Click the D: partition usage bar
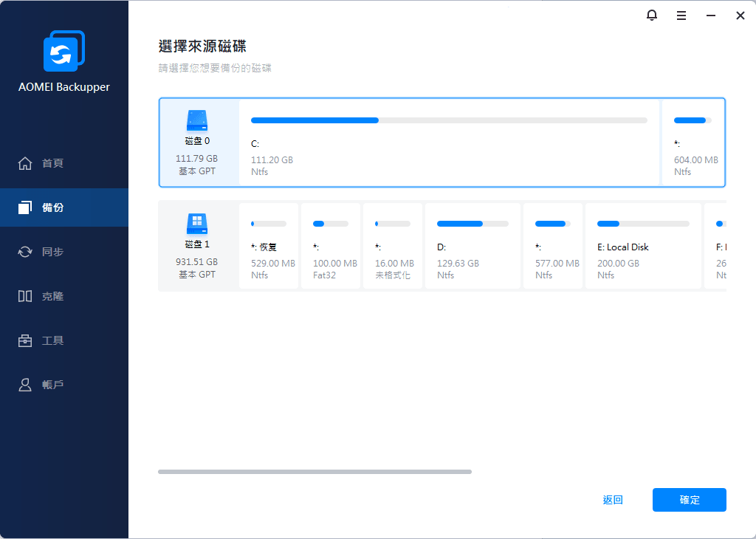The height and width of the screenshot is (539, 756). [472, 224]
